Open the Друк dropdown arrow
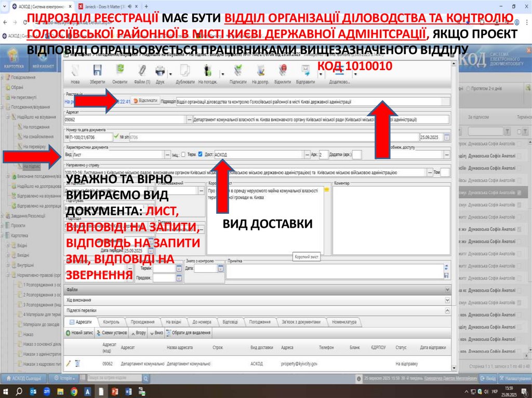Image resolution: width=532 pixels, height=398 pixels. pyautogui.click(x=170, y=74)
